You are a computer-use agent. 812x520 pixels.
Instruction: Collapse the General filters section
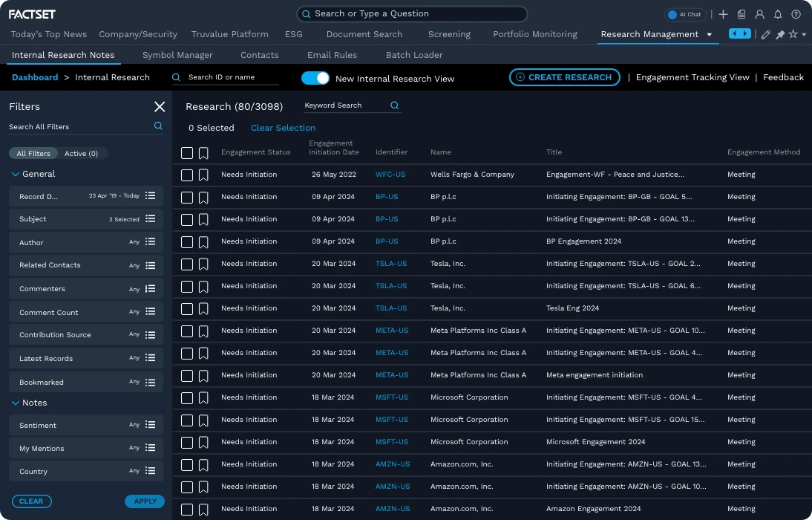(x=16, y=174)
